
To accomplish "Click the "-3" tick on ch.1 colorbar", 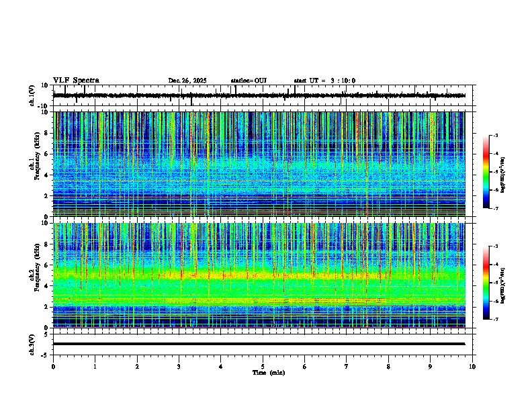I will [x=495, y=136].
